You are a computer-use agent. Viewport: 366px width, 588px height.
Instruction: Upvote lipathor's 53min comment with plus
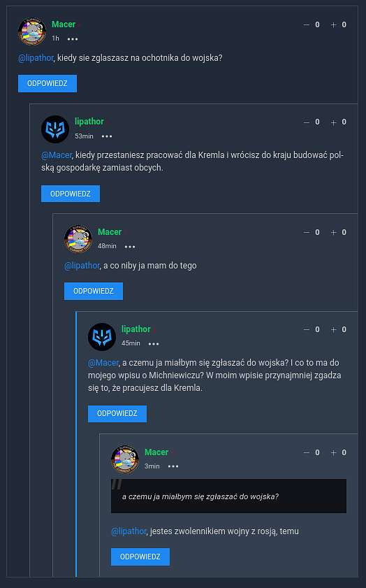pos(333,122)
